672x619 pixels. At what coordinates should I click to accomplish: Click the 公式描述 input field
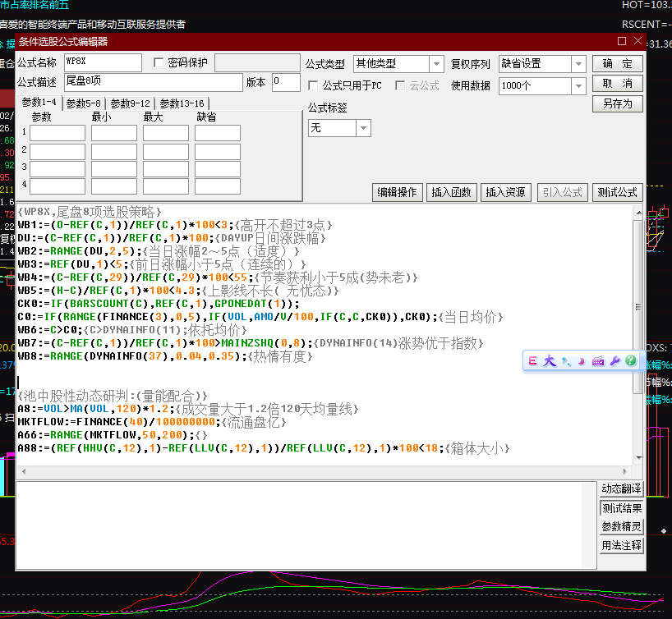(154, 82)
